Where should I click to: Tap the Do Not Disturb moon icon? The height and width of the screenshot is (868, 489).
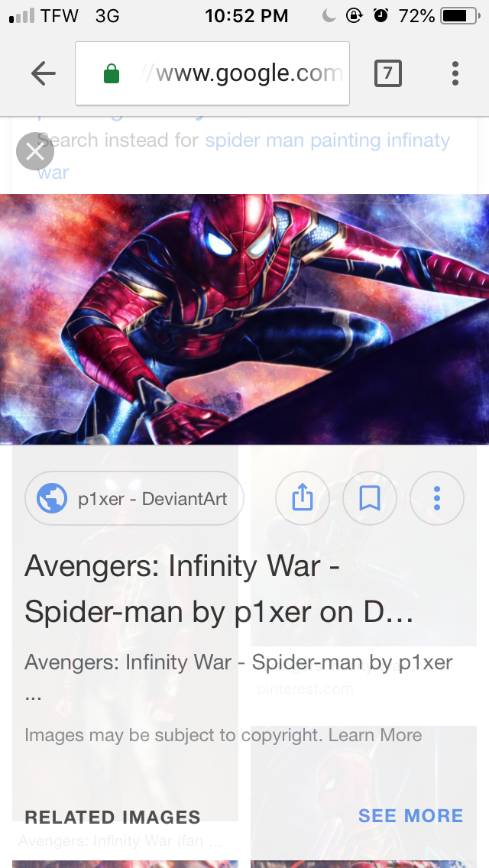coord(329,16)
